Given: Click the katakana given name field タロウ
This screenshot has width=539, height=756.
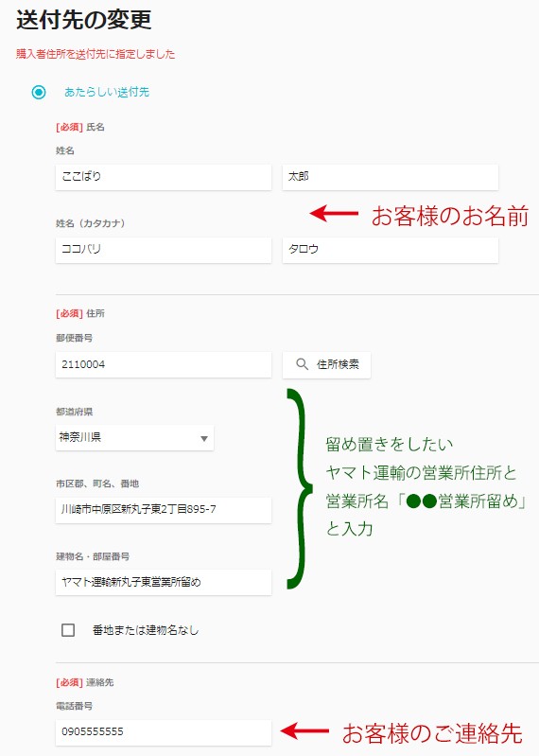Looking at the screenshot, I should point(391,249).
